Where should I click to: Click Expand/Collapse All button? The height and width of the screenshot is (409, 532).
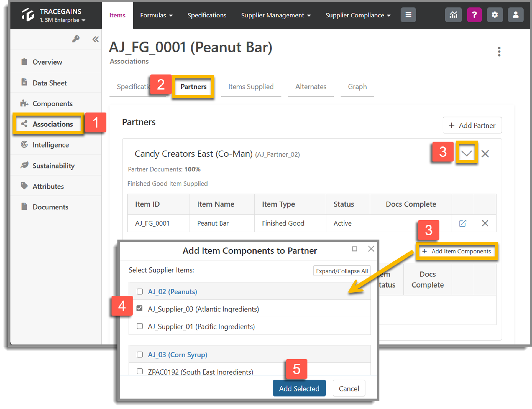tap(342, 271)
